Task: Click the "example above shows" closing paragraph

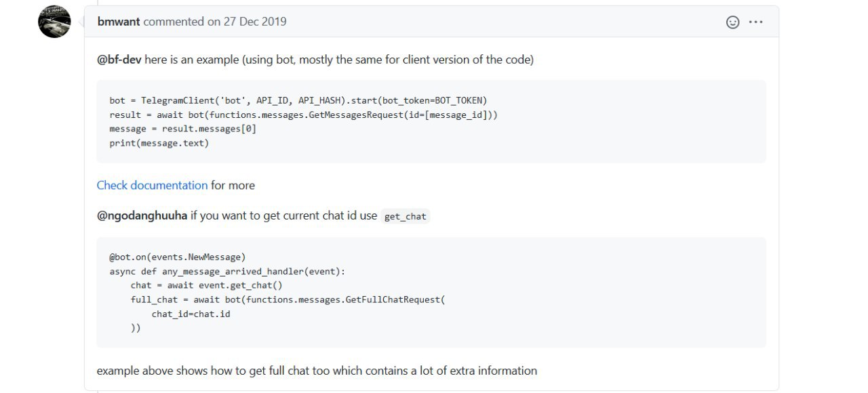Action: 317,371
